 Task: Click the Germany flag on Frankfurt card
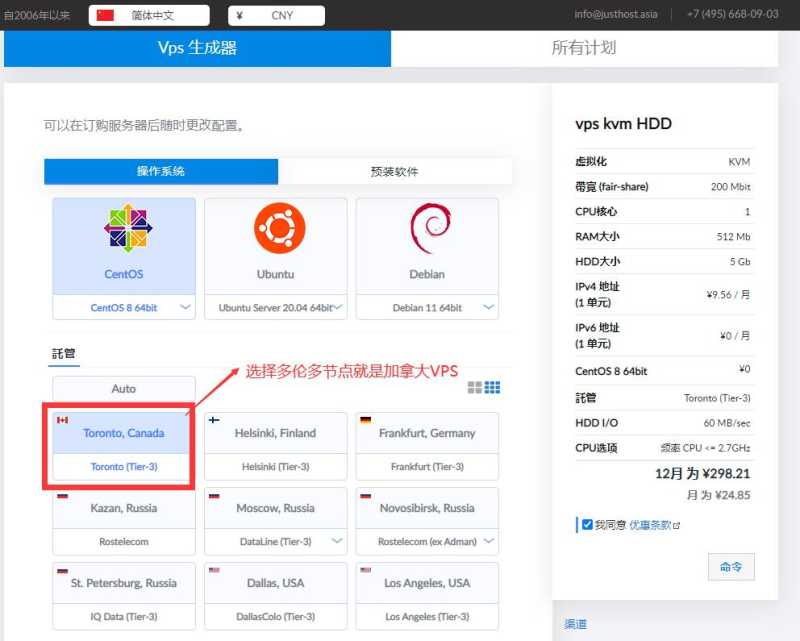366,420
